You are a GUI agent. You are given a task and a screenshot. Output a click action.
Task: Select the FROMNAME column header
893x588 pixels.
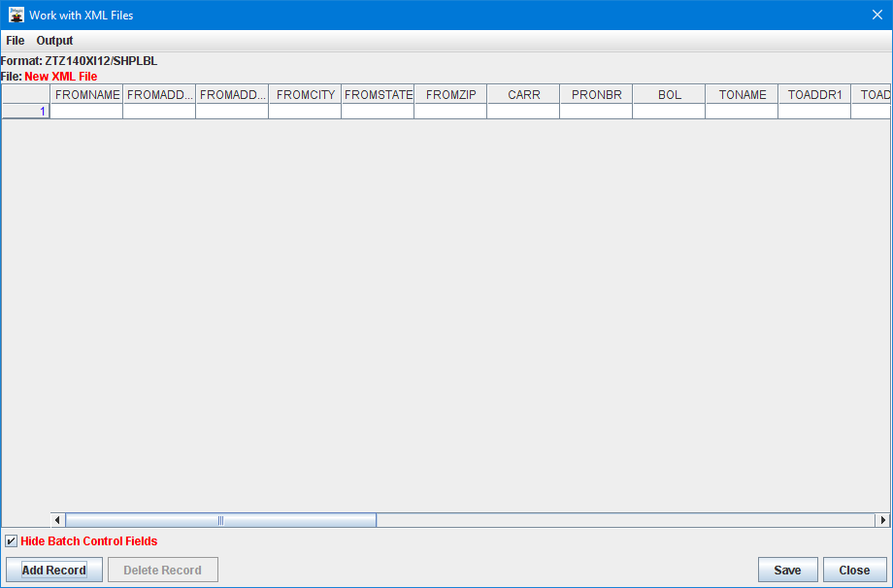[x=87, y=95]
